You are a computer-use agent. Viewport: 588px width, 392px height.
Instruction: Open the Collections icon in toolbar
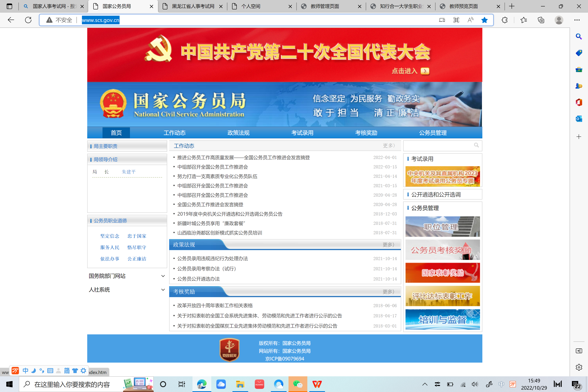click(541, 20)
